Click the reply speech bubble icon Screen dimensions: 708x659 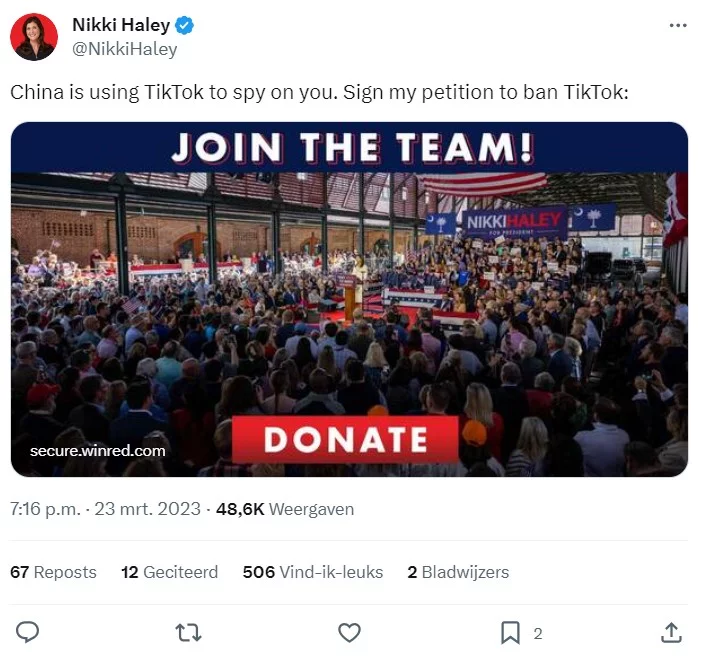(x=28, y=632)
